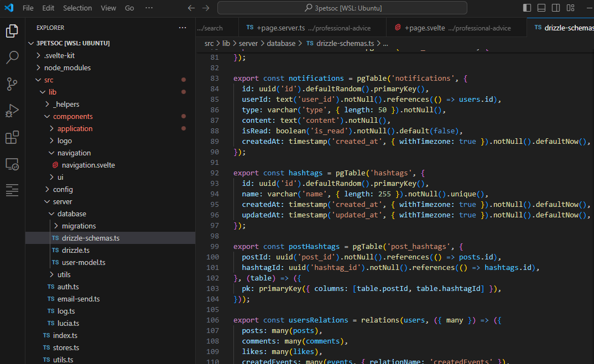Viewport: 594px width, 364px height.
Task: Open the Extensions marketplace icon
Action: pyautogui.click(x=12, y=137)
